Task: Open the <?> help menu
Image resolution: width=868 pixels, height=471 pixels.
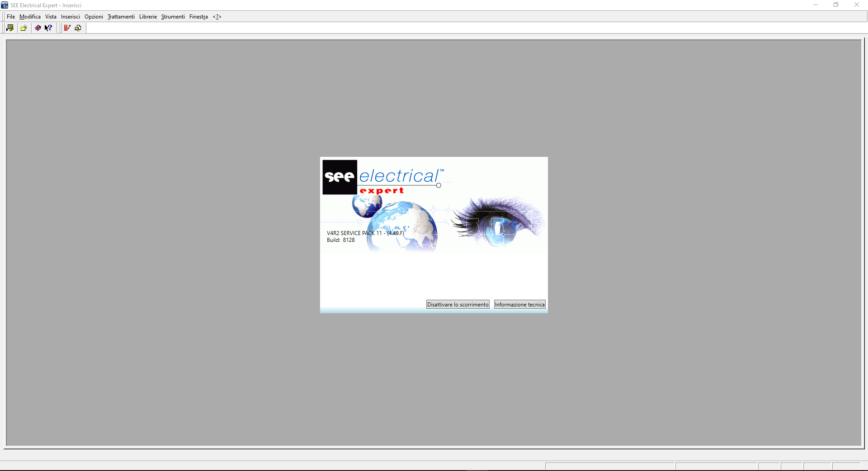Action: click(x=217, y=17)
